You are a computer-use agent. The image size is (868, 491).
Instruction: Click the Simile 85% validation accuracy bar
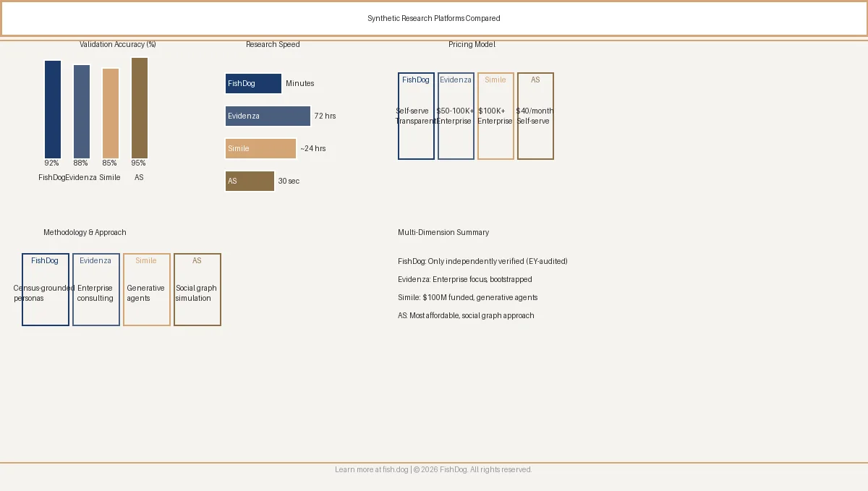(111, 114)
